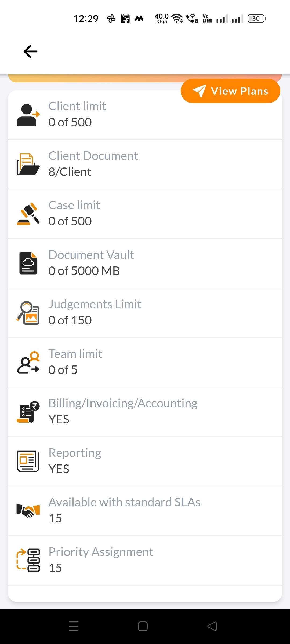Tap the back arrow icon

point(30,52)
